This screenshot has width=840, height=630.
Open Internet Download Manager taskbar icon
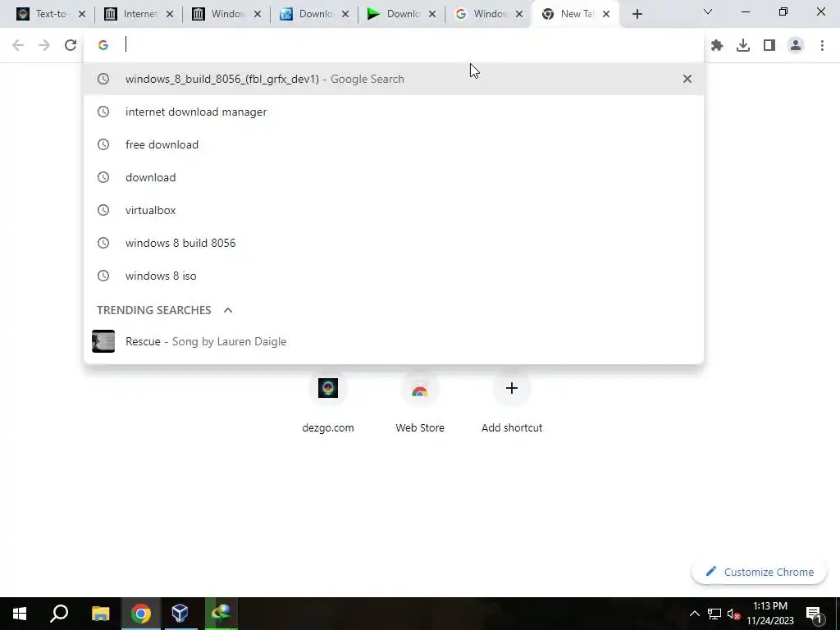tap(221, 614)
